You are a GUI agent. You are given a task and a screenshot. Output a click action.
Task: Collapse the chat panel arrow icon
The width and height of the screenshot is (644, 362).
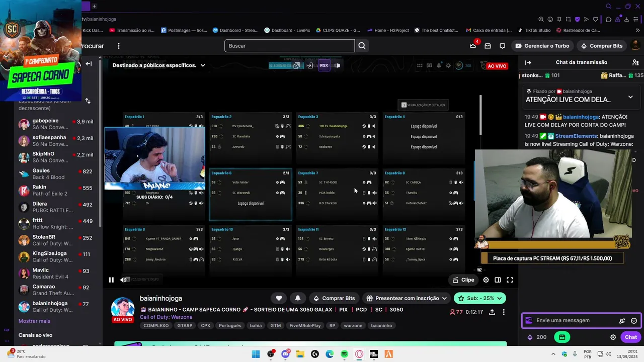pos(528,62)
